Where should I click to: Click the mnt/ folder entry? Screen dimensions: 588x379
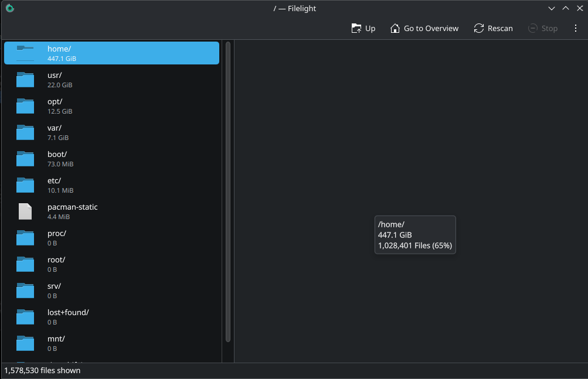111,343
